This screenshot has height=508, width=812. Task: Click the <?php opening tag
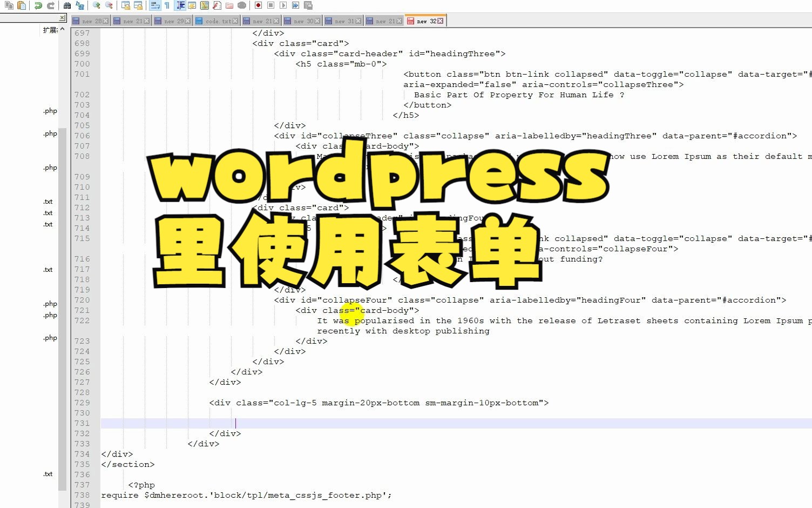pos(141,485)
